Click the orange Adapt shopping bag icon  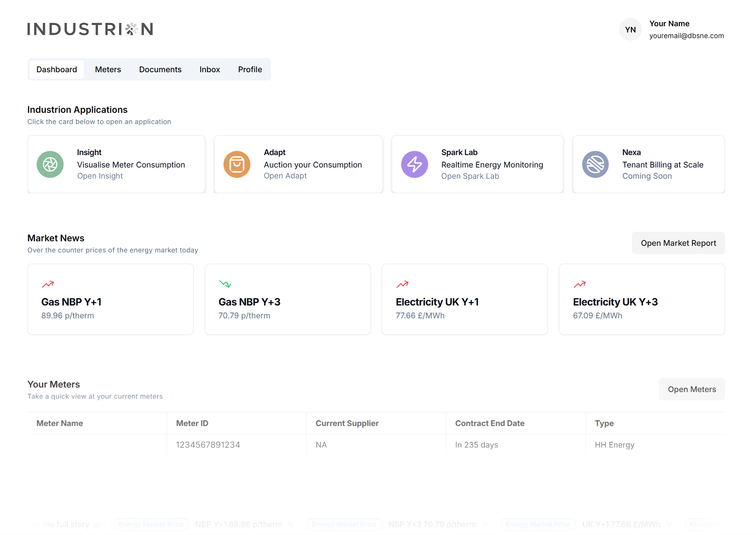[237, 164]
